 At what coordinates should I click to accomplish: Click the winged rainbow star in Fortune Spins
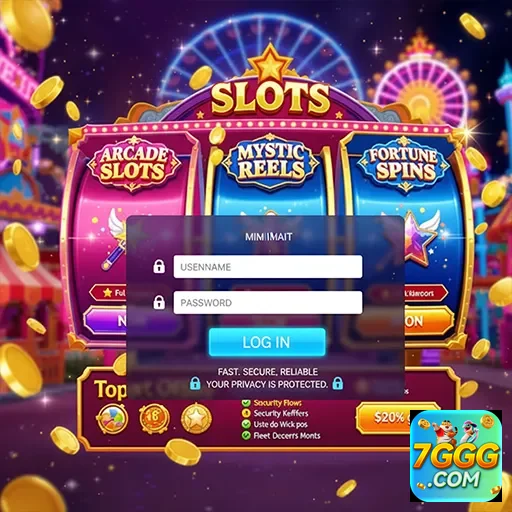click(x=421, y=236)
